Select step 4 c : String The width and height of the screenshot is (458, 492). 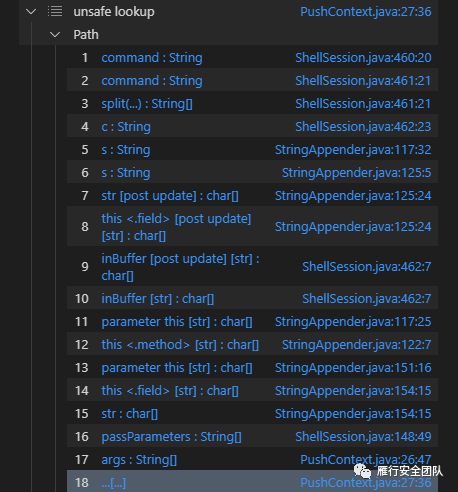(x=126, y=127)
